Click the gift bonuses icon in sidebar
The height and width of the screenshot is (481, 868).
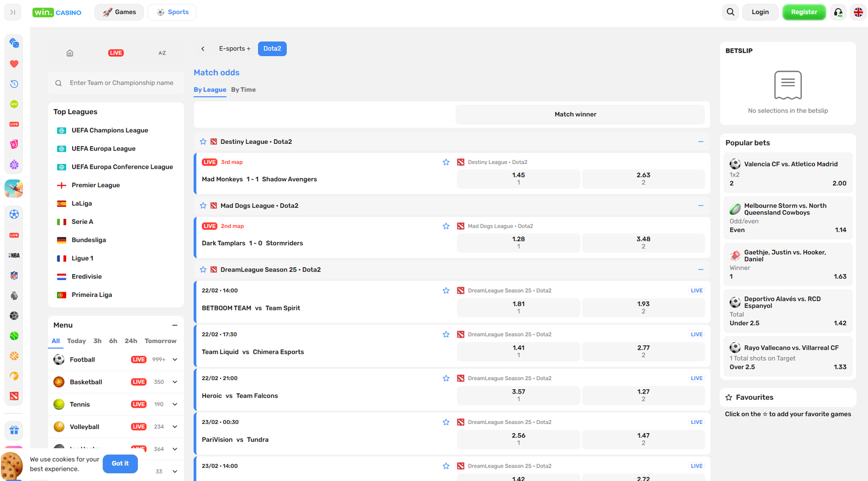tap(14, 430)
